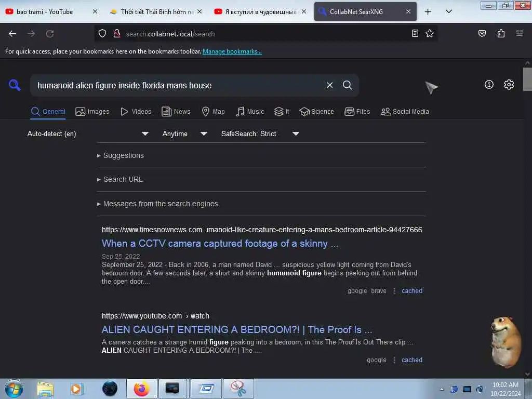This screenshot has width=532, height=399.
Task: Open the language Auto-detect (en) dropdown
Action: pos(88,134)
